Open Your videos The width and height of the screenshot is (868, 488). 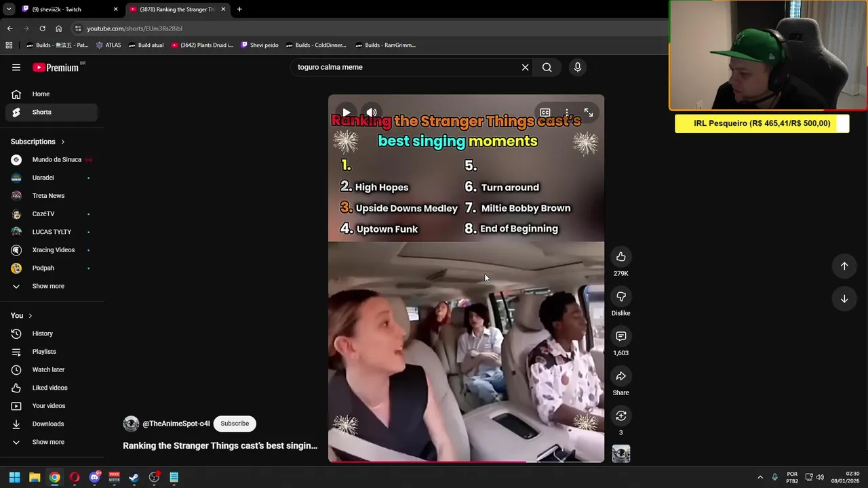(52, 406)
